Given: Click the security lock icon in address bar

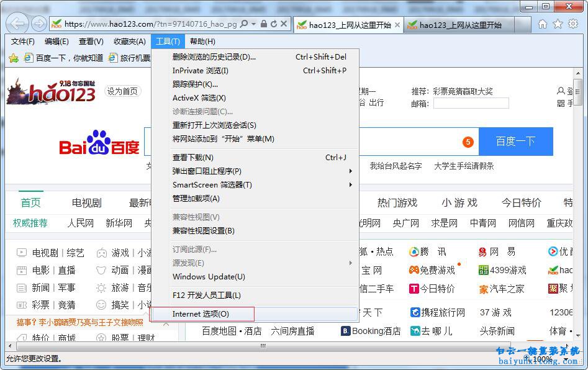Looking at the screenshot, I should click(x=264, y=24).
